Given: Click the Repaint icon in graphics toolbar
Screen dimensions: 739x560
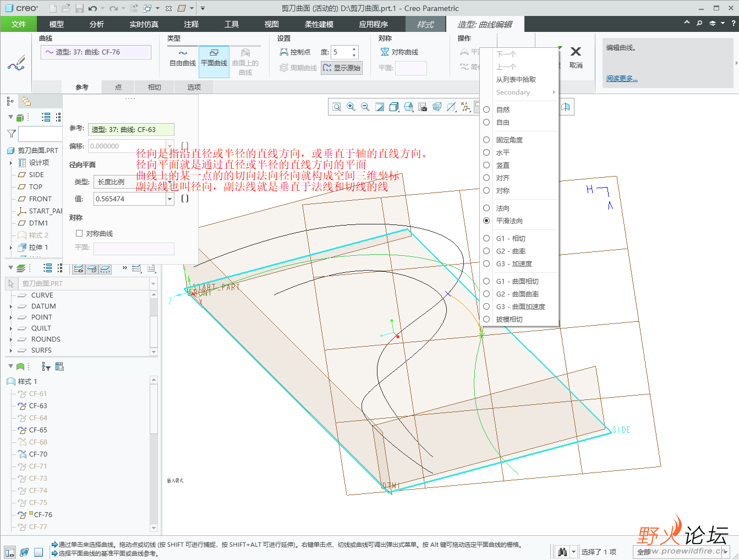Looking at the screenshot, I should (380, 107).
